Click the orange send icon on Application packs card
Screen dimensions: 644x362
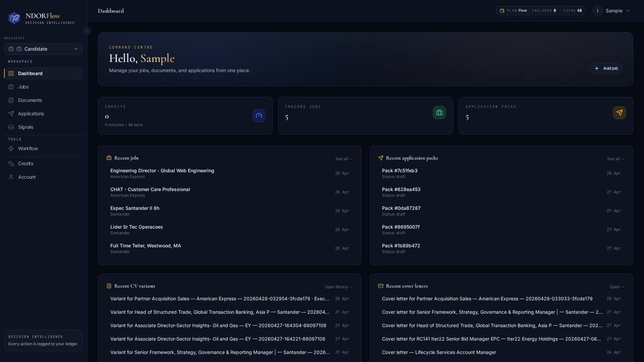618,113
